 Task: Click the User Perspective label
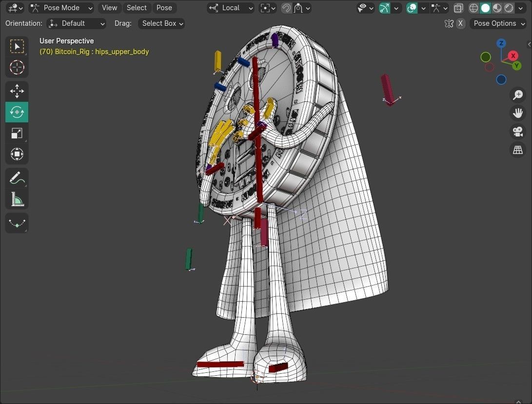(x=66, y=41)
